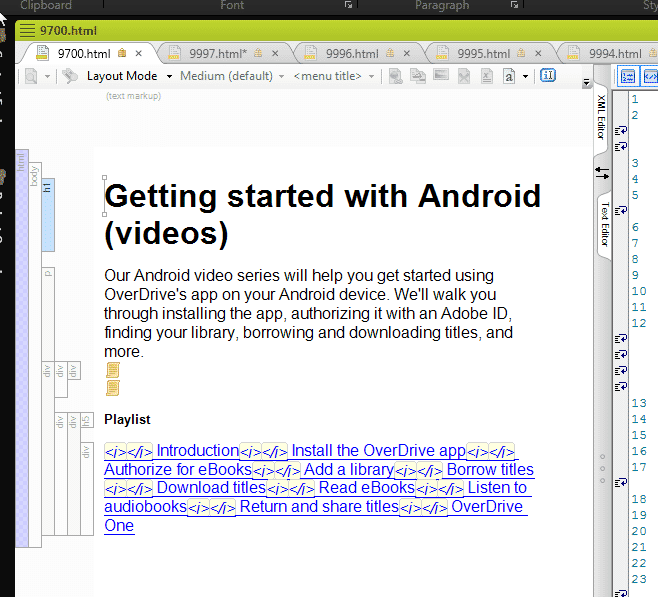Switch to the 9997.html* tab
Viewport: 658px width, 597px height.
[218, 54]
